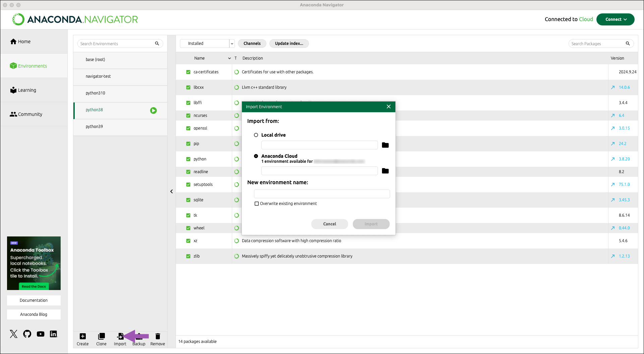
Task: Click status circle icon for xz
Action: point(237,241)
